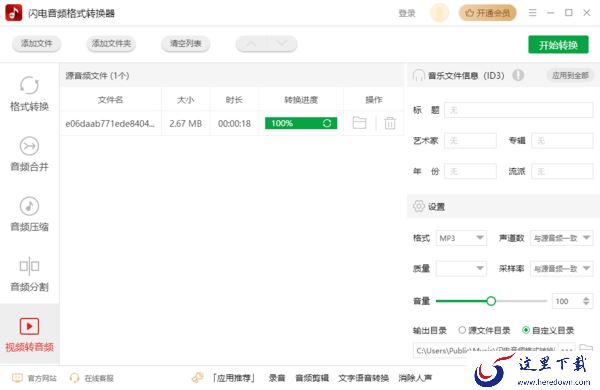Click the 年份 input field
The image size is (600, 390).
point(470,171)
